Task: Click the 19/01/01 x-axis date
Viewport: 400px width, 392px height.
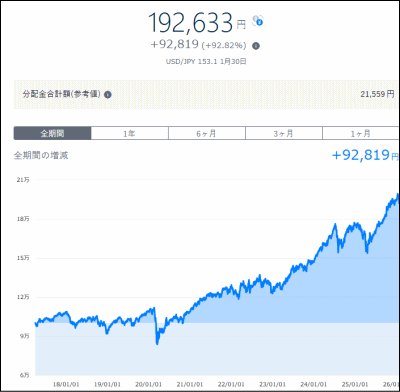Action: [x=107, y=384]
